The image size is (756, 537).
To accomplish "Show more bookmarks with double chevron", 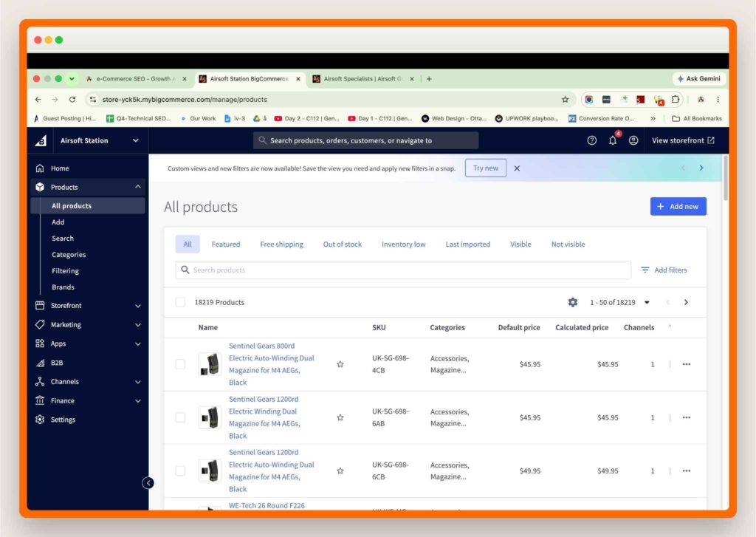I will [653, 118].
